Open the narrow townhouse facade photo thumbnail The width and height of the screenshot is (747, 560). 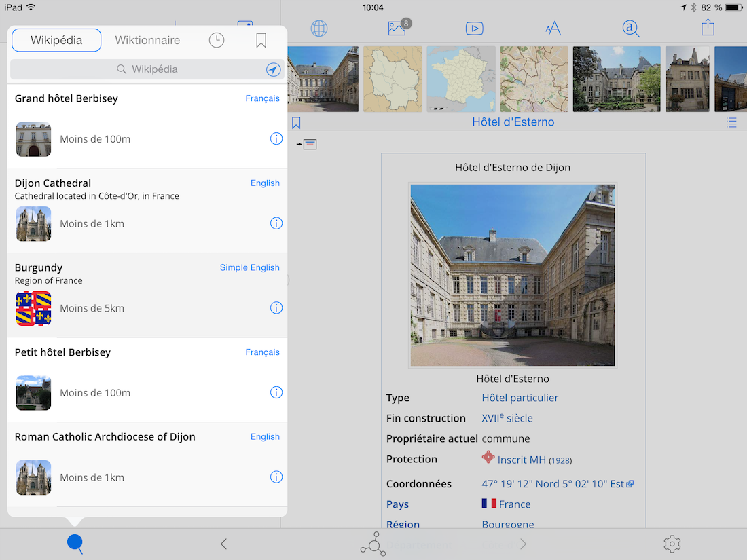(687, 79)
